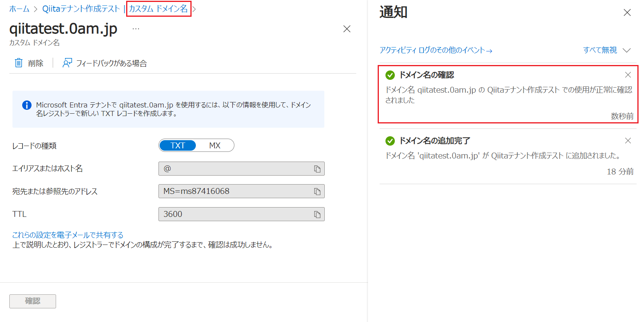
Task: Click the green check on ドメイン名の追加完了
Action: click(390, 141)
